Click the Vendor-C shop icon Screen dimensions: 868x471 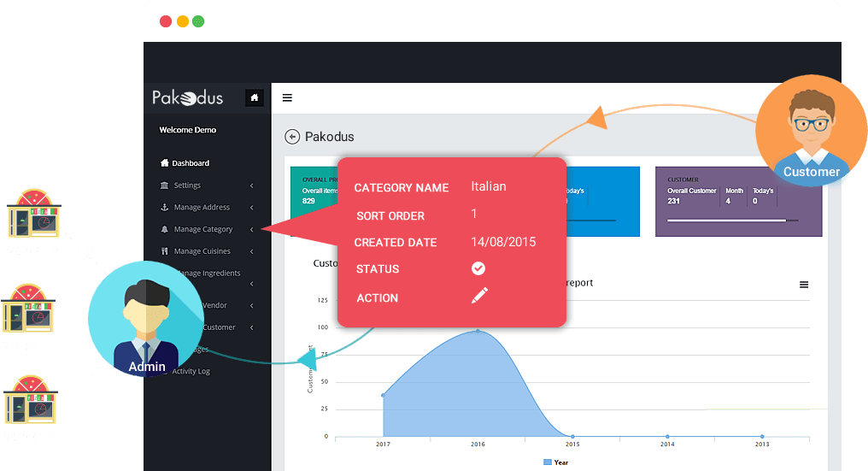[x=31, y=401]
